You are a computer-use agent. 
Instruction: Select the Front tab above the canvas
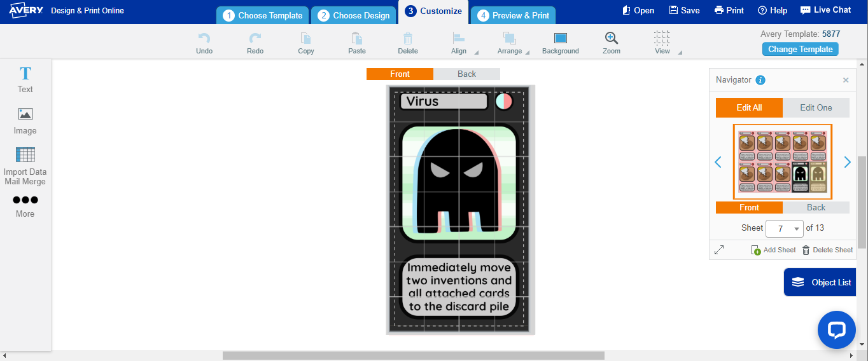pyautogui.click(x=400, y=74)
